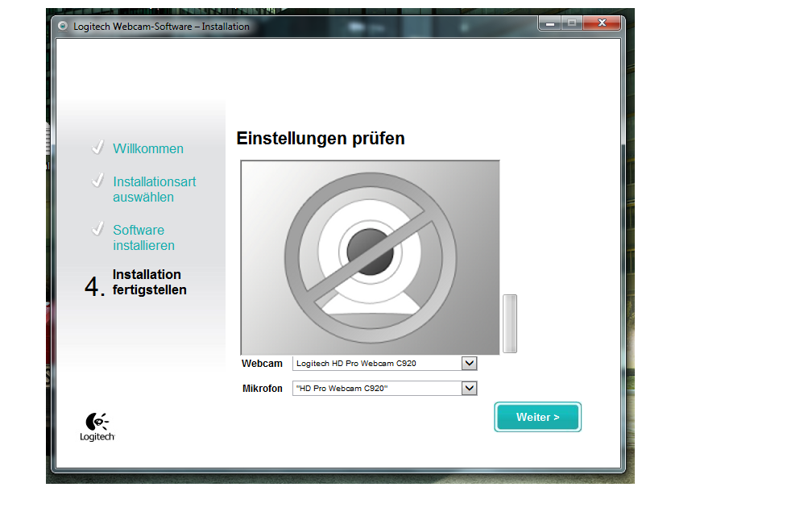The image size is (812, 508).
Task: Click the no-webcam preview image
Action: [371, 258]
